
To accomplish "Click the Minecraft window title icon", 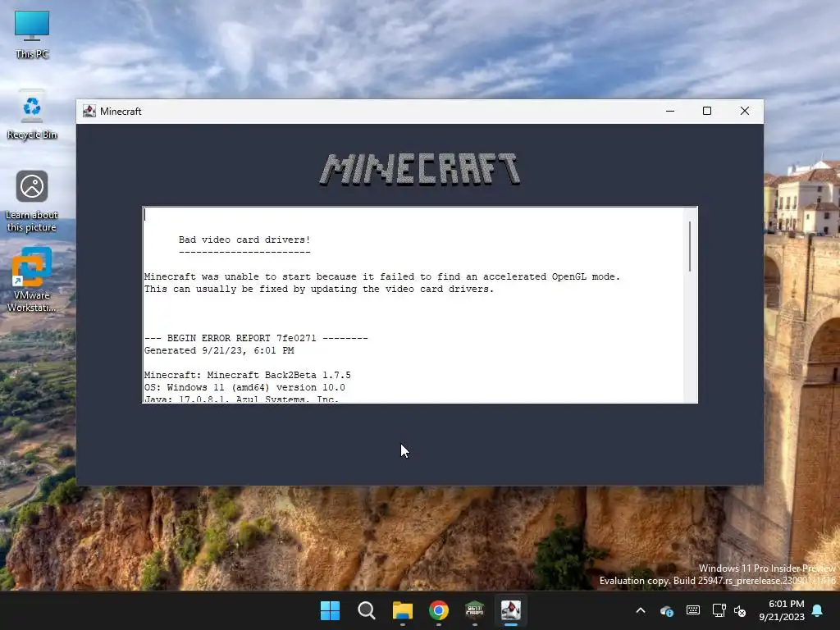I will pos(89,111).
